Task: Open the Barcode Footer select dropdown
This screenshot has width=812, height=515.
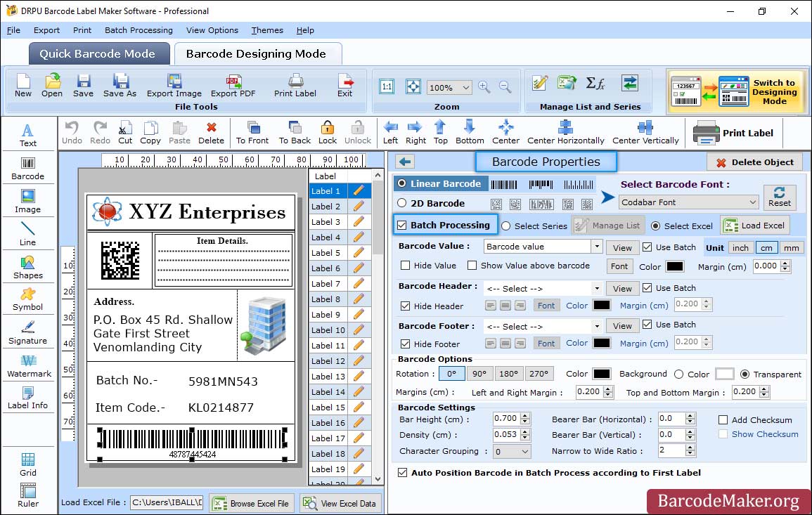Action: click(x=597, y=326)
